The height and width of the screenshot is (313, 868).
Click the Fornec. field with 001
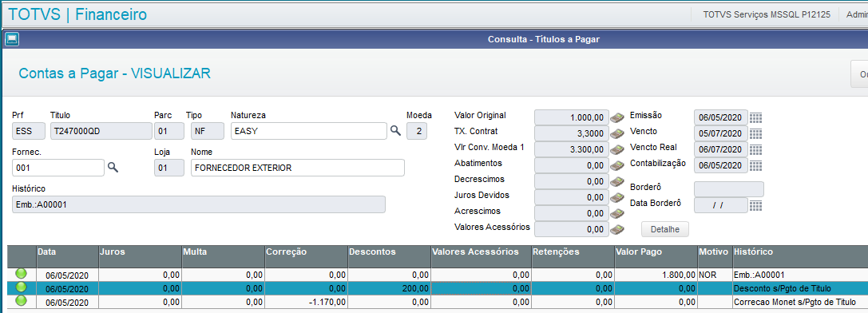tap(57, 168)
